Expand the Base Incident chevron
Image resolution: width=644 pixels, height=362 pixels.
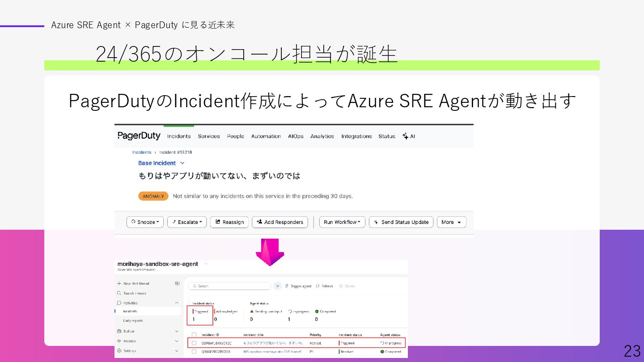[182, 163]
